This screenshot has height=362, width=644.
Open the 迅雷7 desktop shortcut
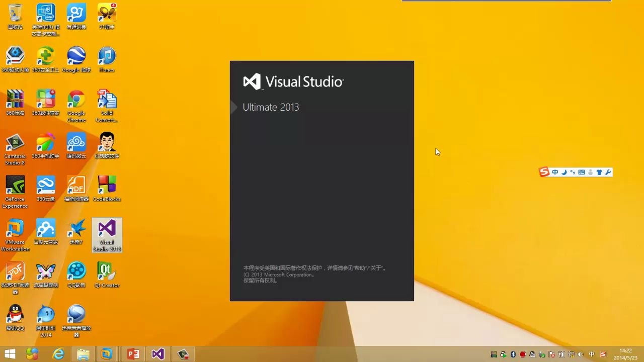click(76, 232)
